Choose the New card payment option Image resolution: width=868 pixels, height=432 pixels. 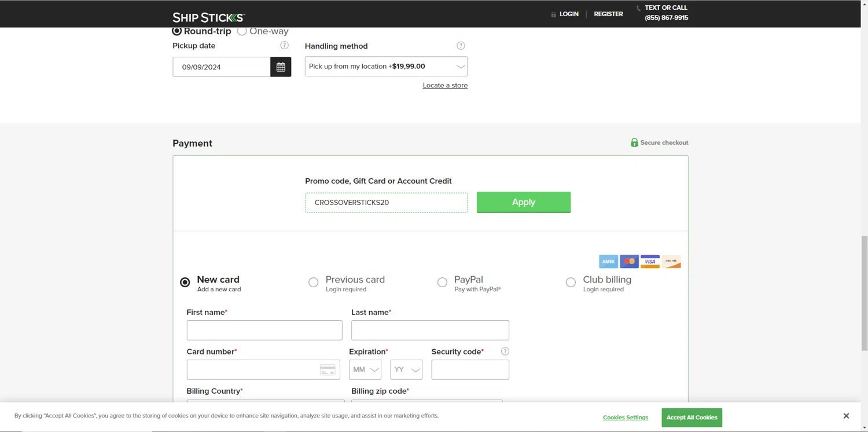coord(185,283)
